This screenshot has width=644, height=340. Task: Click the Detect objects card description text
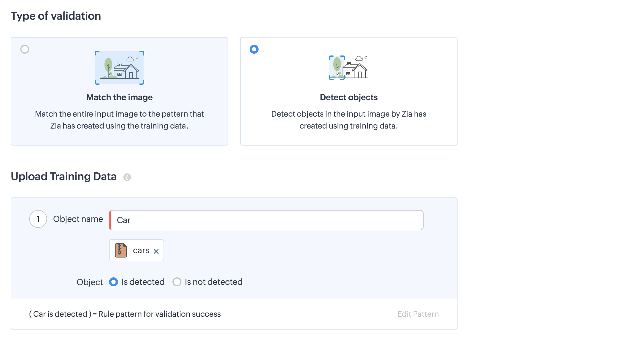[x=349, y=120]
